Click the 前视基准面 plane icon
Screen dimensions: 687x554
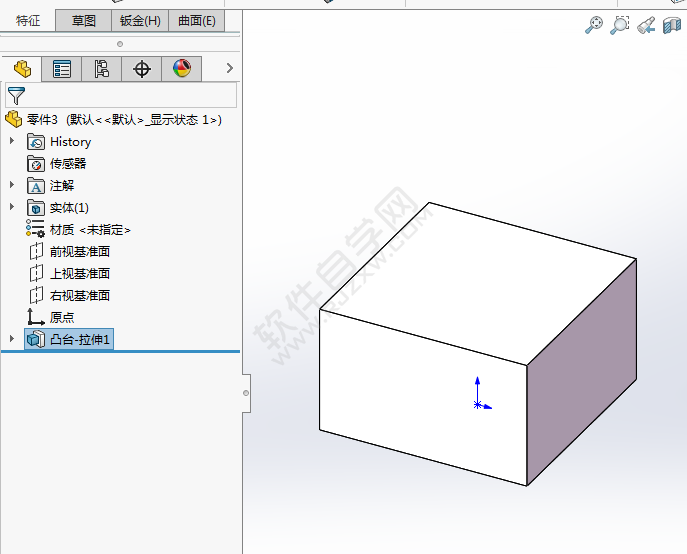pos(36,251)
